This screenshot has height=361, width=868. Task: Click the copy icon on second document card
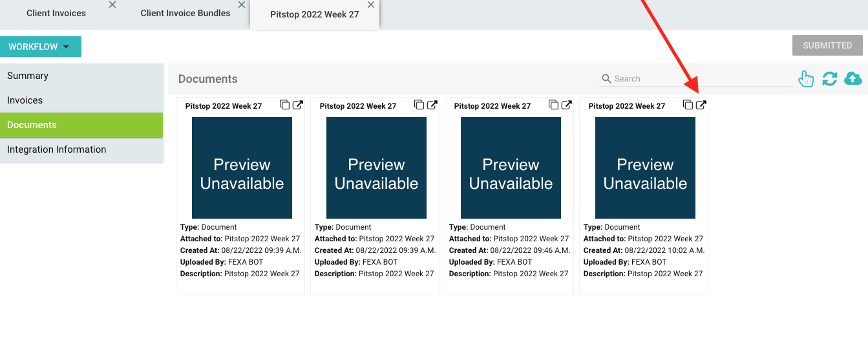click(x=419, y=105)
